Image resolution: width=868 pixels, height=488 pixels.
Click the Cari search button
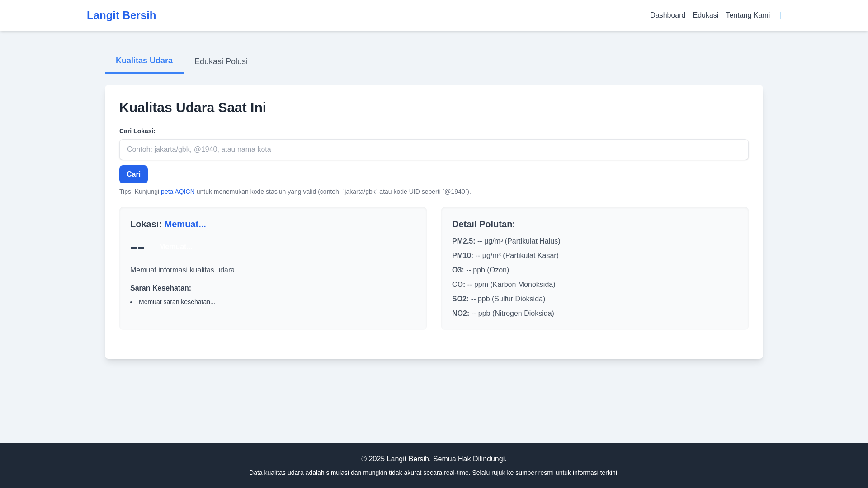pyautogui.click(x=133, y=174)
